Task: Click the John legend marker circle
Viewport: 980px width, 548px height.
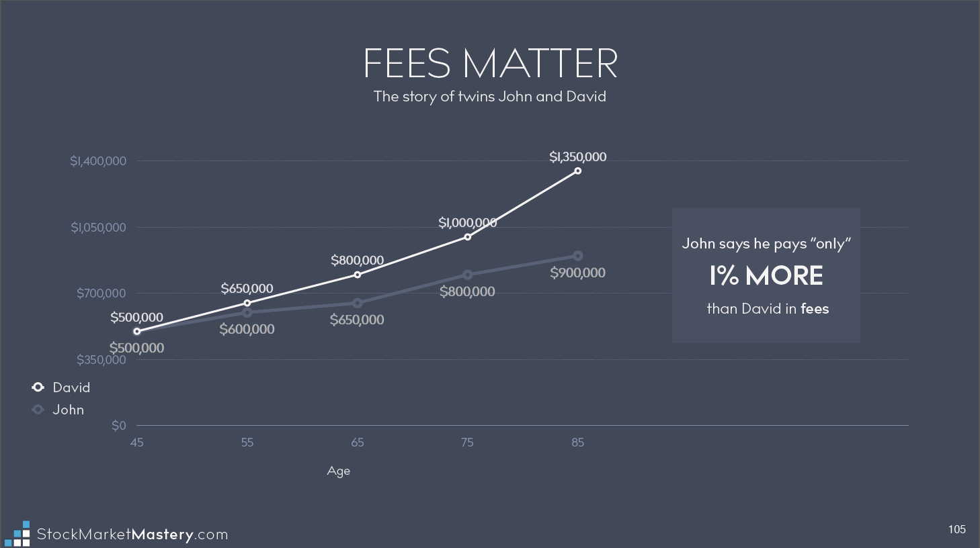Action: (38, 409)
